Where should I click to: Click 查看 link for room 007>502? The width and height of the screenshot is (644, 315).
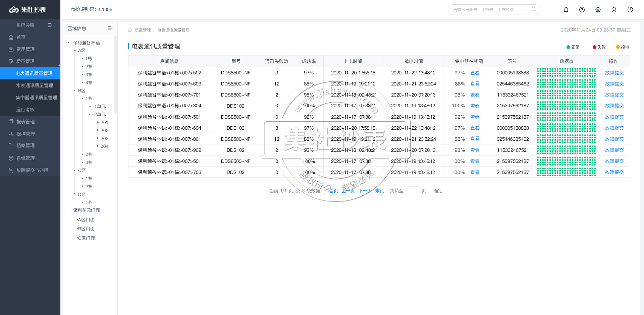click(475, 73)
